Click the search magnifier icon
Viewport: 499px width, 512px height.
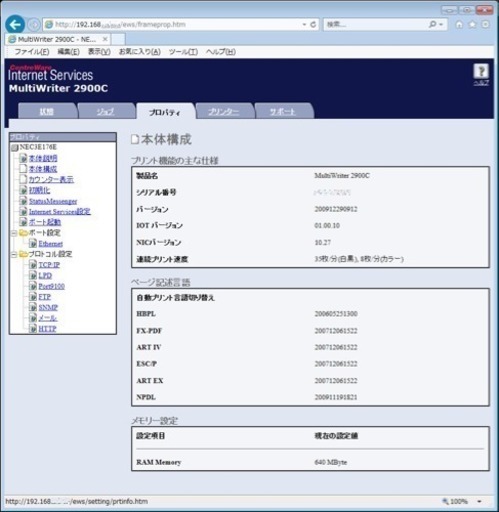[x=432, y=24]
